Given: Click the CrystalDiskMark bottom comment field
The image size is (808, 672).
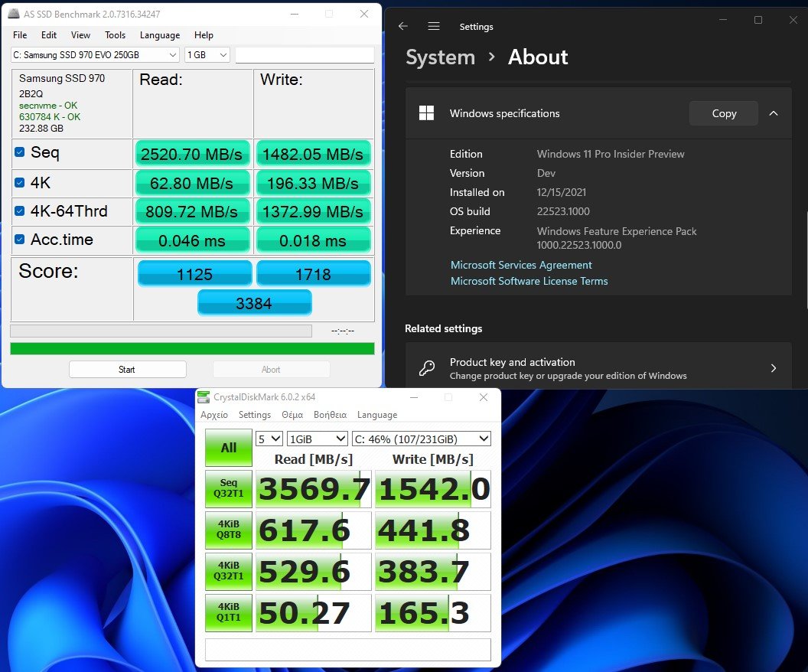Looking at the screenshot, I should pos(348,649).
